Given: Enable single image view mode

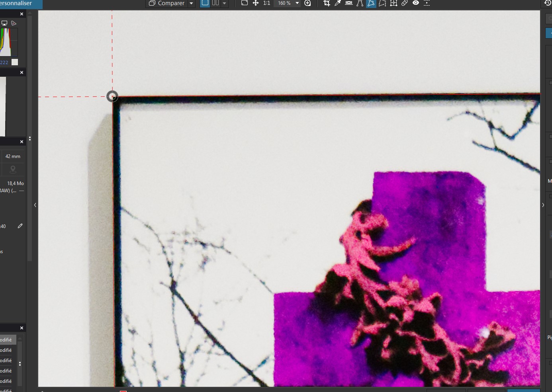Looking at the screenshot, I should 205,3.
